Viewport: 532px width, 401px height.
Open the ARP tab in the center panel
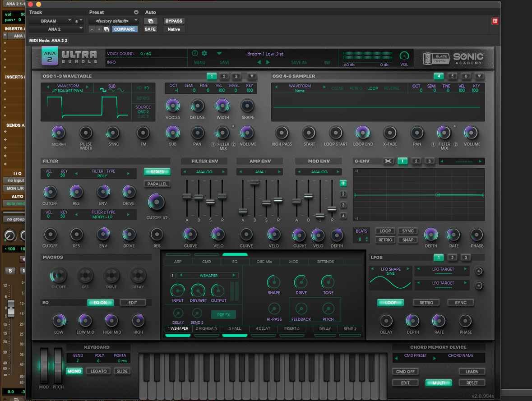[178, 261]
